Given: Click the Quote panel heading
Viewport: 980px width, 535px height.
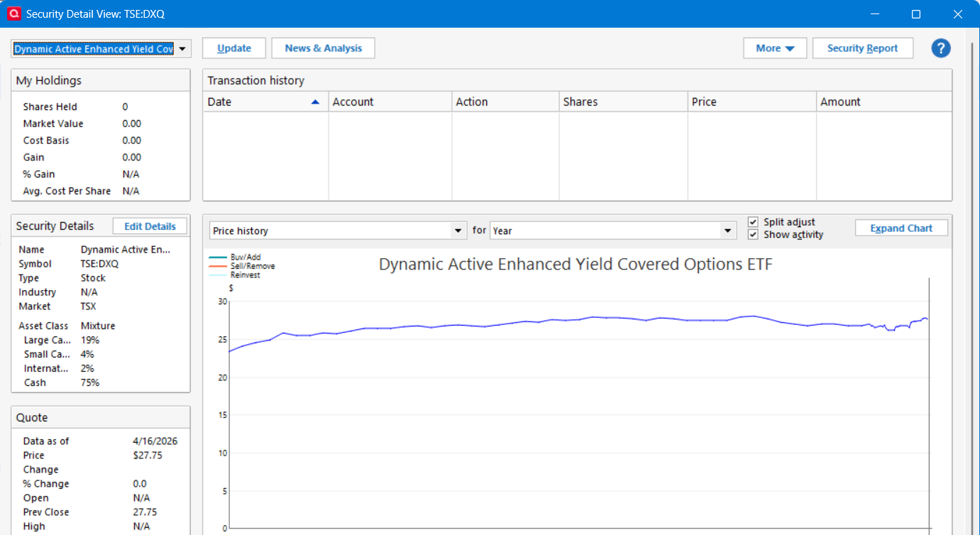Looking at the screenshot, I should click(32, 418).
